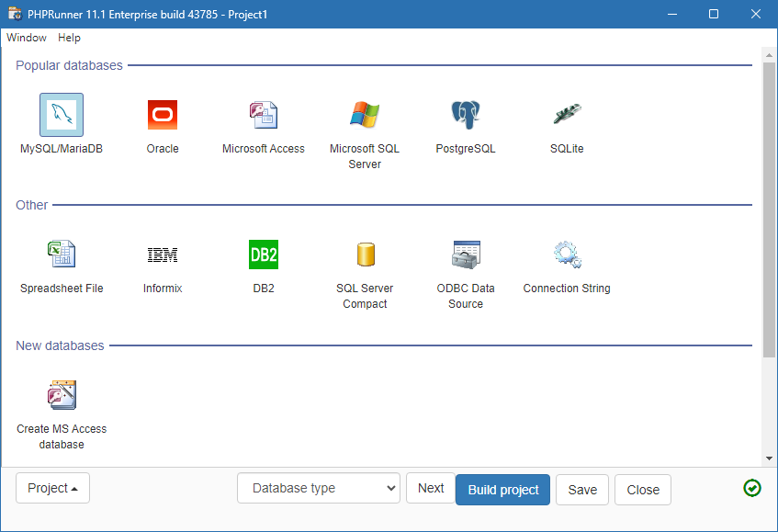The image size is (778, 532).
Task: Open the Window menu
Action: (x=27, y=38)
